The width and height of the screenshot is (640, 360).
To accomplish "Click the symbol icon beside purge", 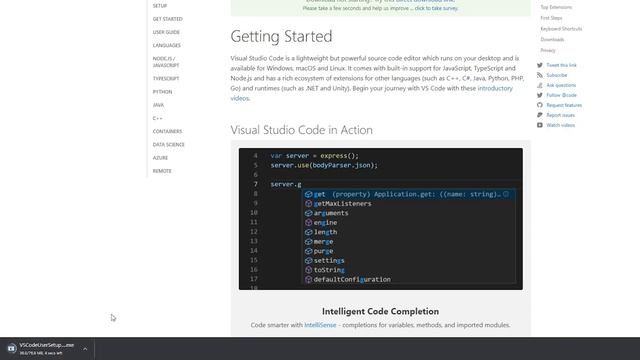I will pos(309,251).
